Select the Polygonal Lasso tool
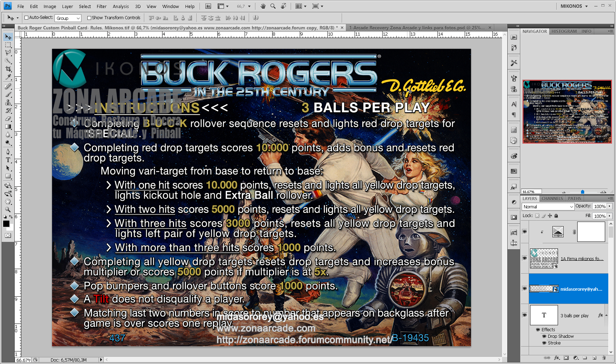The height and width of the screenshot is (364, 616). 8,53
